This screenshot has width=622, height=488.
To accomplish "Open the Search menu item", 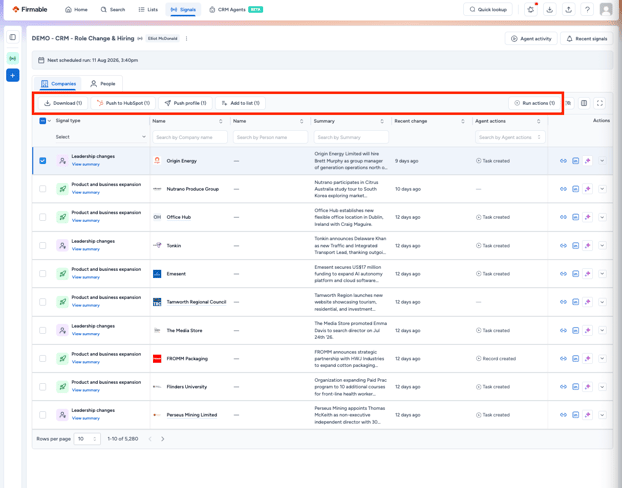I will tap(113, 10).
